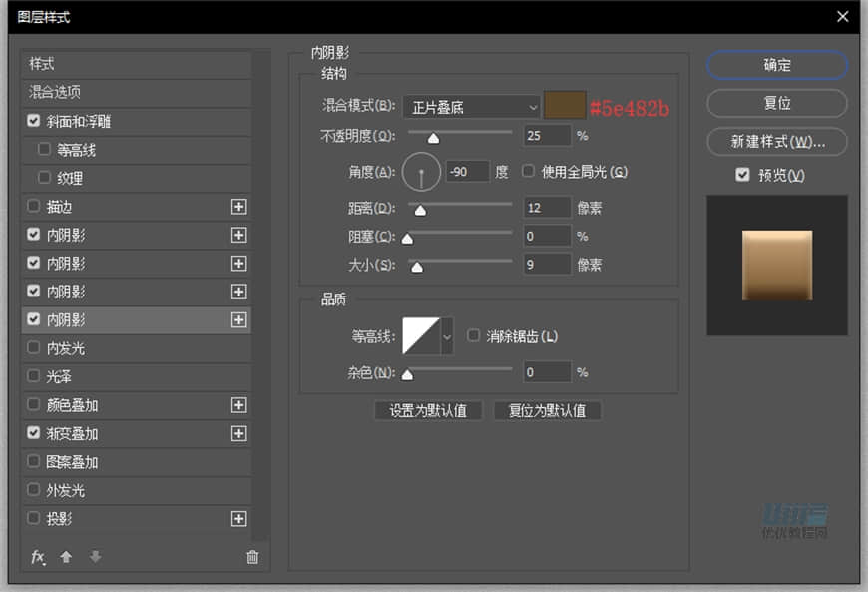Image resolution: width=868 pixels, height=592 pixels.
Task: Move the effect down with down-arrow icon
Action: pos(94,557)
